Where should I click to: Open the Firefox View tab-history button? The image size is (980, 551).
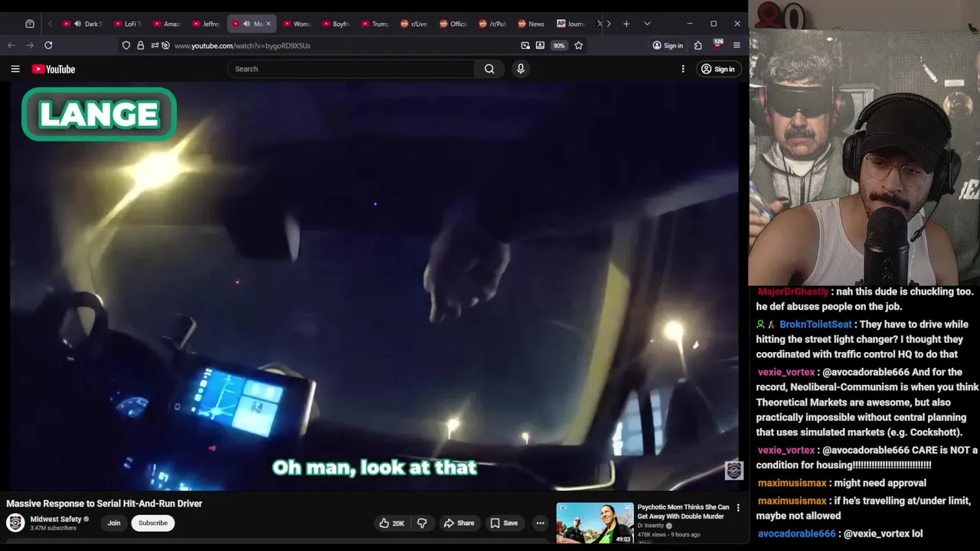pos(30,24)
